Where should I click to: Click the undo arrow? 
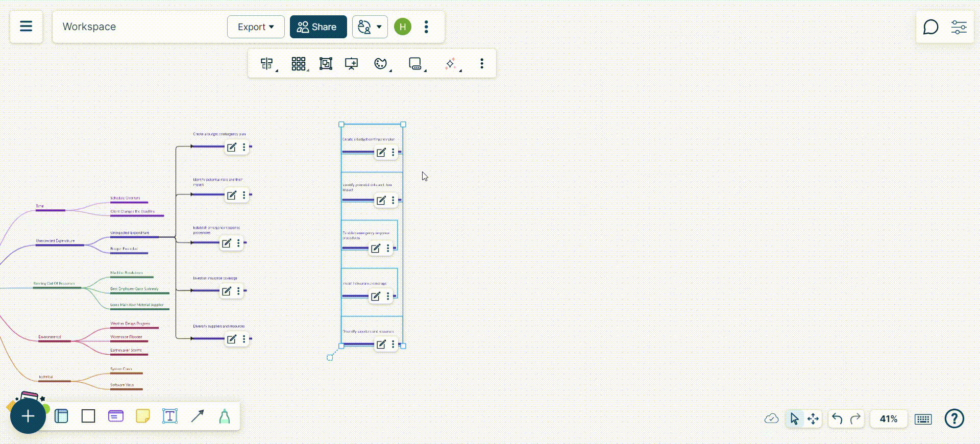click(837, 419)
